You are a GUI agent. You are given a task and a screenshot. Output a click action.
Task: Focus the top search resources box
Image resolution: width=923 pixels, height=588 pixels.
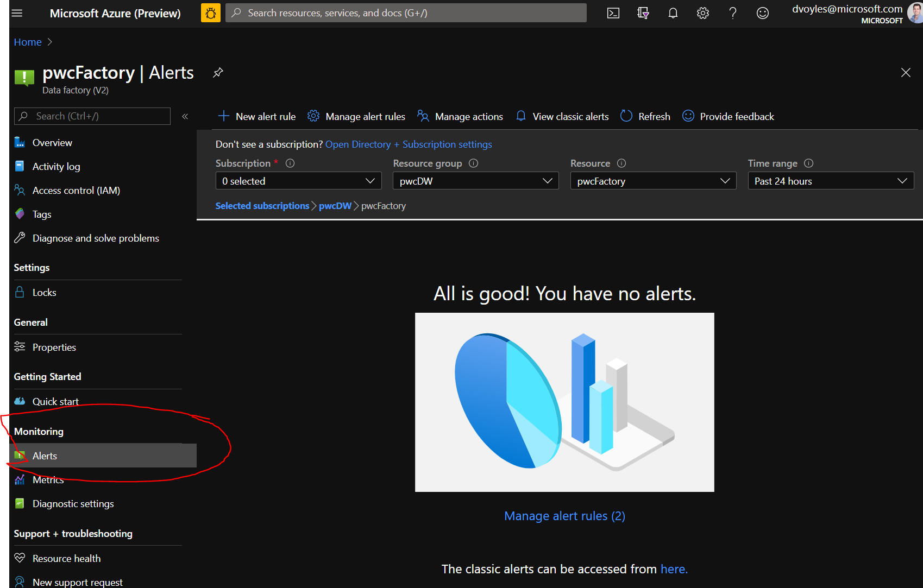(x=406, y=13)
